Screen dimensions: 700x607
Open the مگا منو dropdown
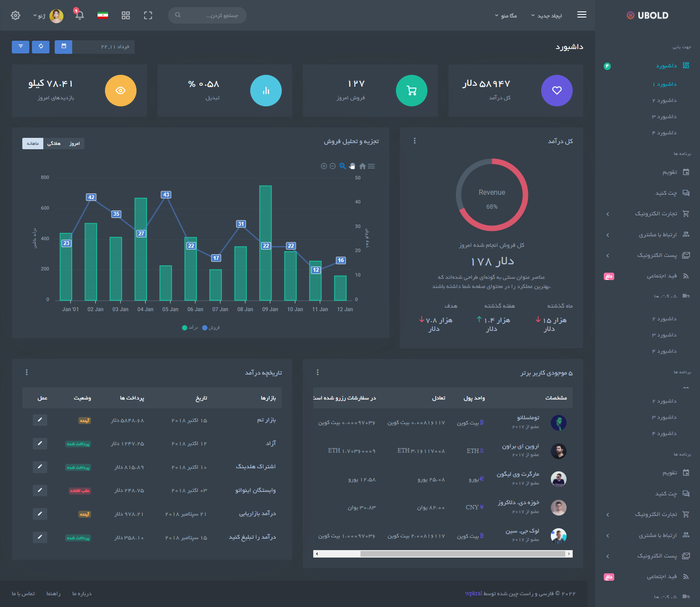point(506,16)
